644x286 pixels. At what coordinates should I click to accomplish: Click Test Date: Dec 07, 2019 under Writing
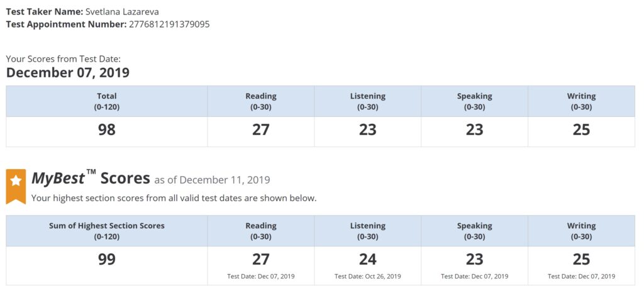(x=581, y=276)
